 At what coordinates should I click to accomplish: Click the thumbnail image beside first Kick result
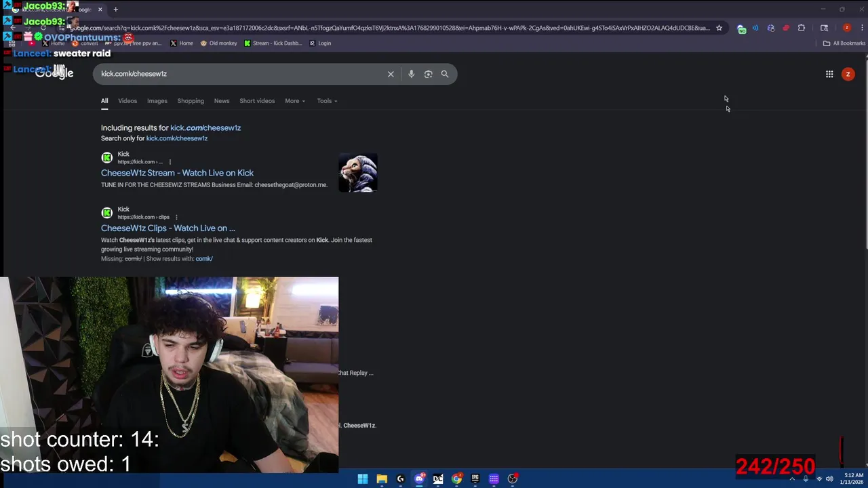358,173
